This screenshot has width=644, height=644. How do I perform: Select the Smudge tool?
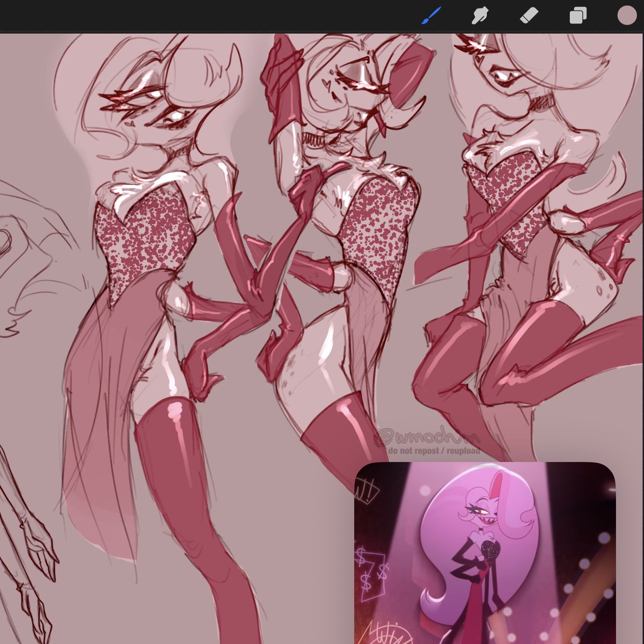[479, 16]
